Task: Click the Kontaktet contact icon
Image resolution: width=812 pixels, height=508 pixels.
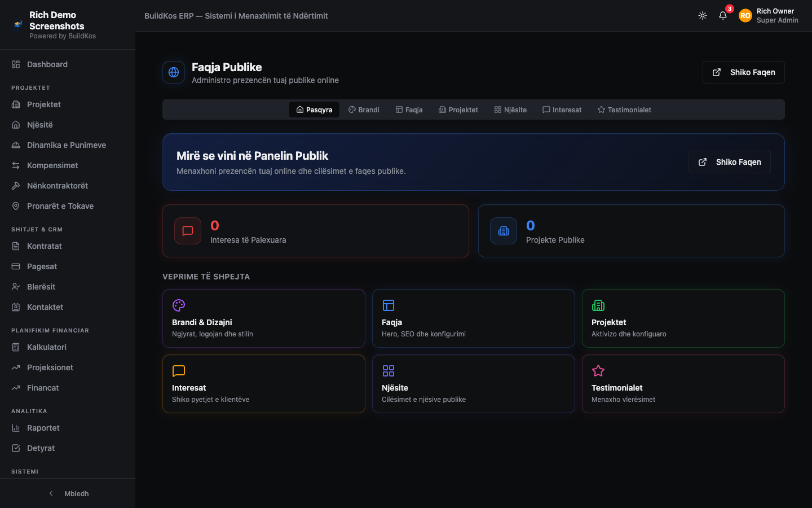Action: coord(16,307)
